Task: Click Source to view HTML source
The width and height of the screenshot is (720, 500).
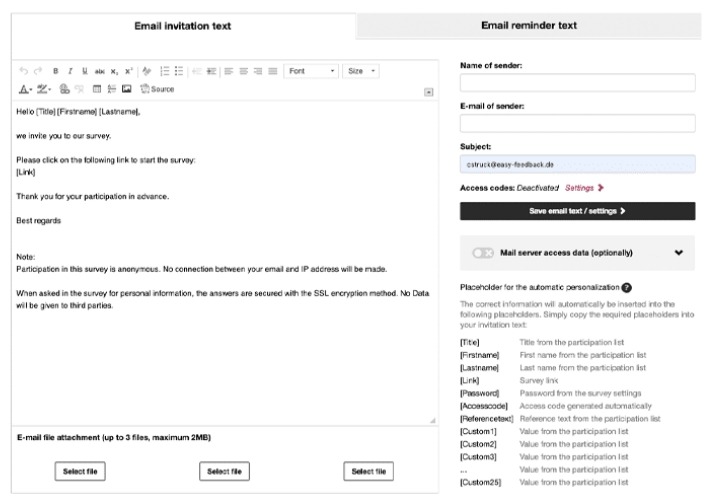Action: [158, 89]
